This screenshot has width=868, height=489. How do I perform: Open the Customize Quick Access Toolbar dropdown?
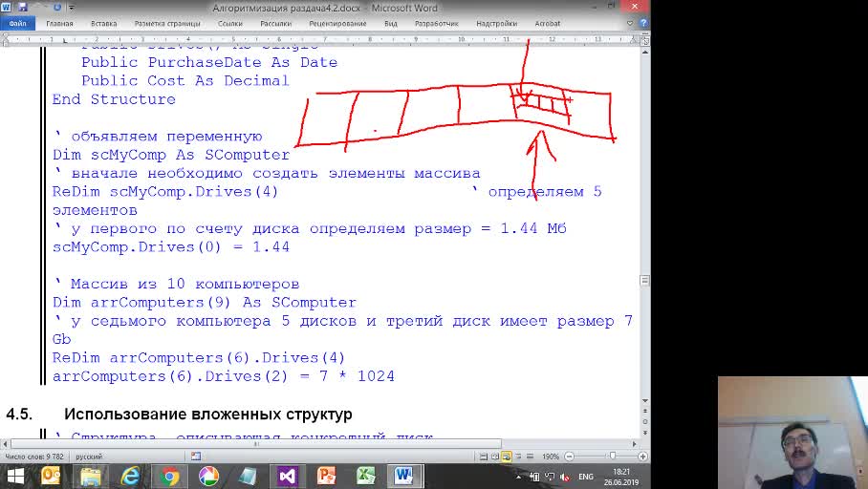coord(72,8)
